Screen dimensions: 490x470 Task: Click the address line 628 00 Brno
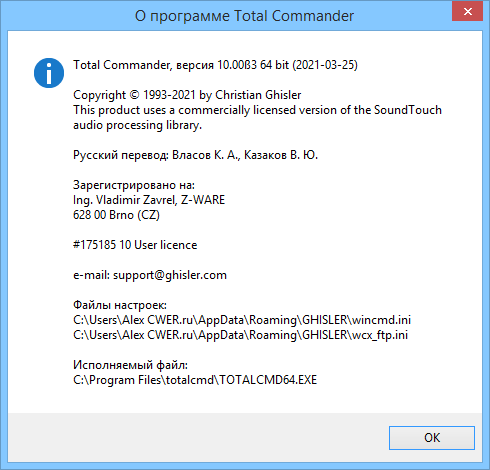[x=116, y=215]
